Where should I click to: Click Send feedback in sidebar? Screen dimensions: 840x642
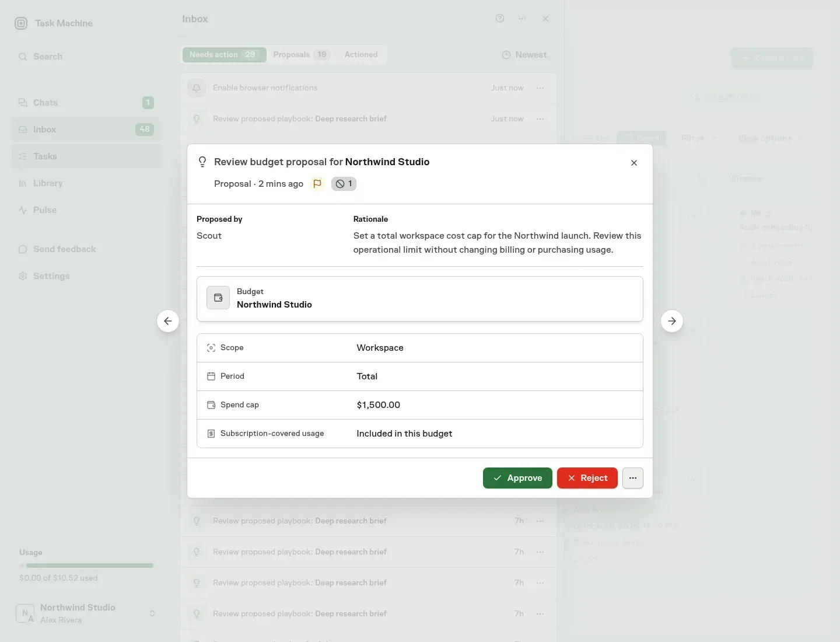point(86,249)
